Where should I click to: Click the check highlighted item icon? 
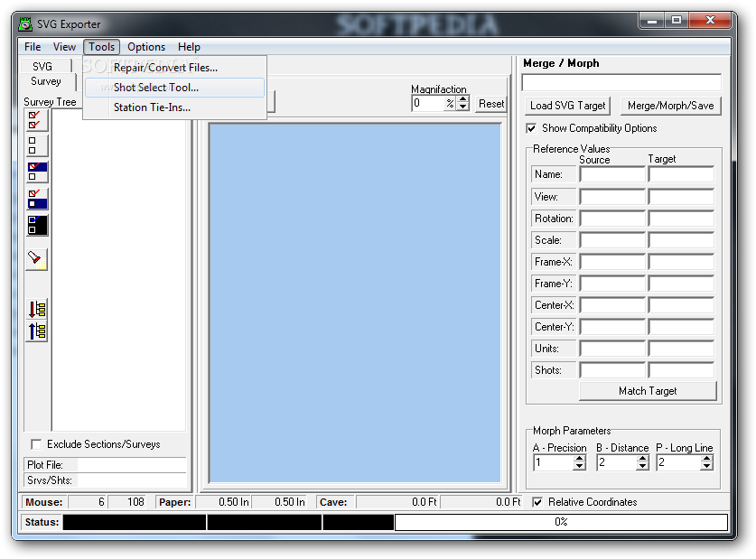click(x=37, y=172)
